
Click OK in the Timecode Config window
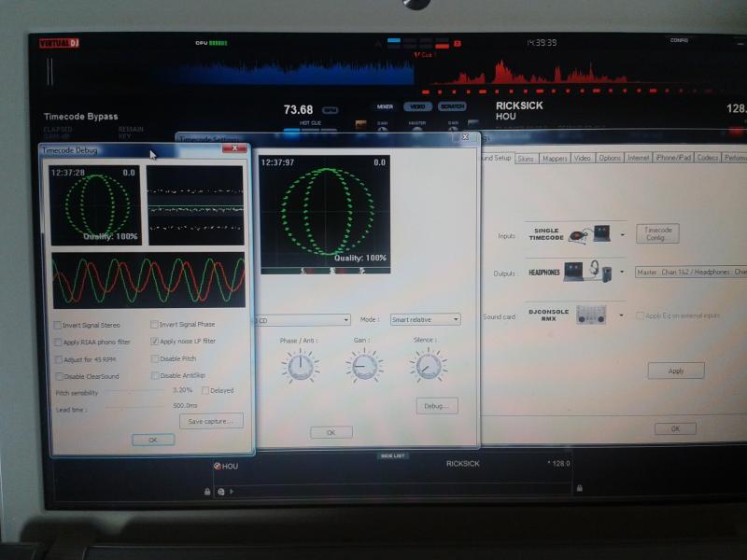click(331, 432)
